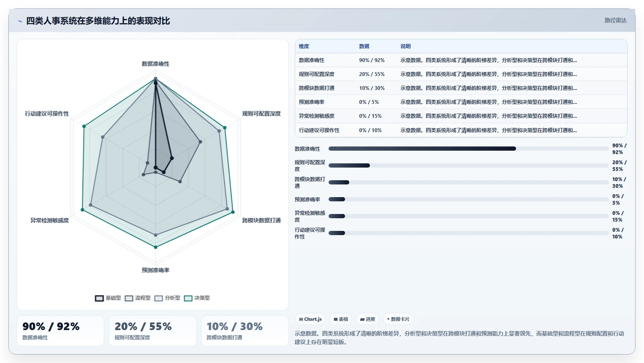The height and width of the screenshot is (363, 644).
Task: Click the 预测准确率 label beside the progress bar
Action: point(307,199)
